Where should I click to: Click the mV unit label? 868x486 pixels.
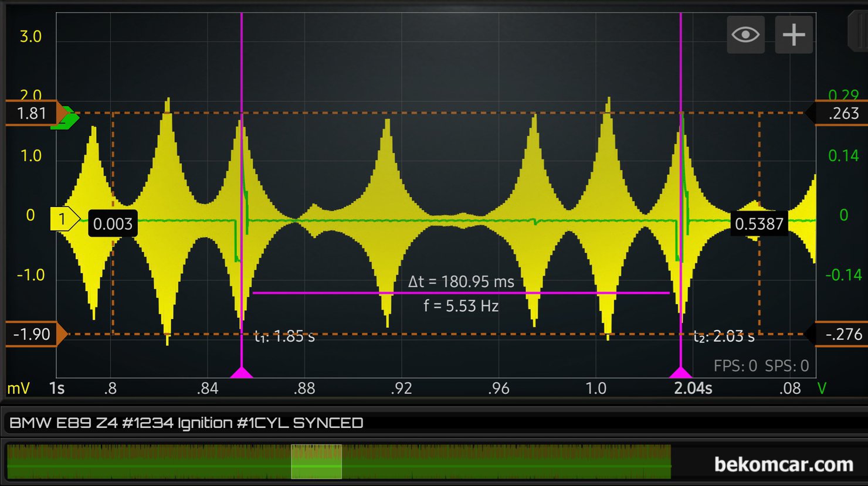[x=18, y=388]
